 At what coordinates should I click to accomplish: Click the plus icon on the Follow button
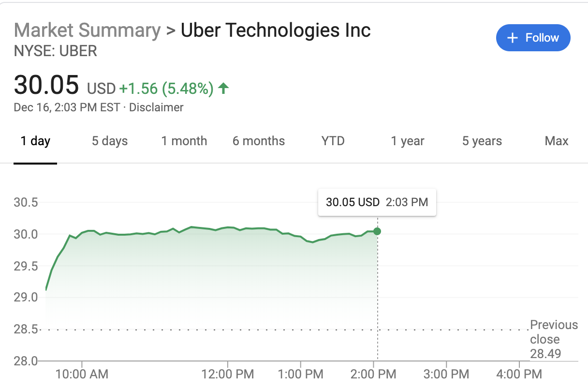(512, 37)
